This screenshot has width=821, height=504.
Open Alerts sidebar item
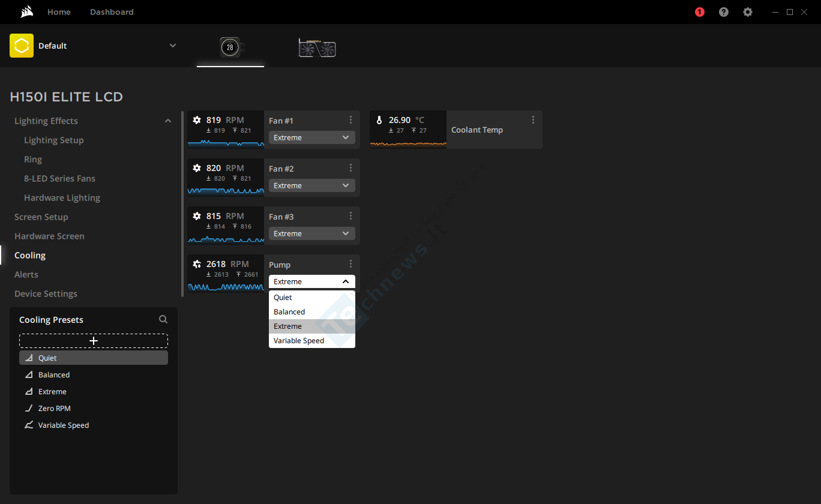pyautogui.click(x=26, y=274)
